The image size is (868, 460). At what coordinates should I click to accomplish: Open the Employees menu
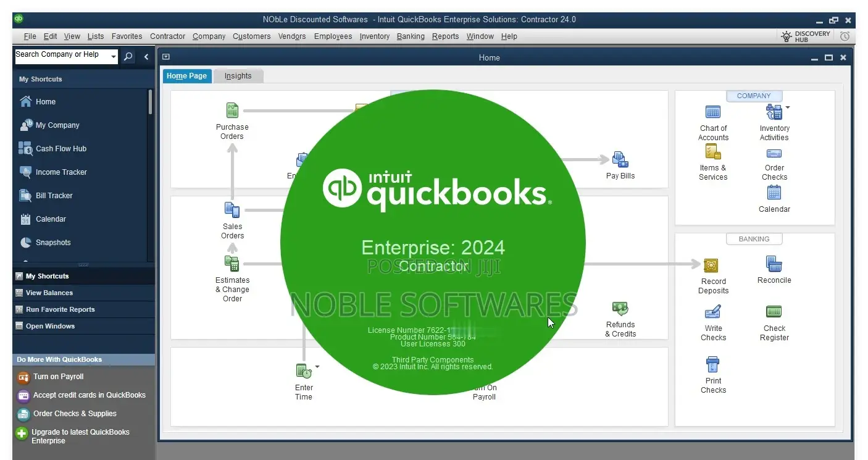pyautogui.click(x=333, y=36)
